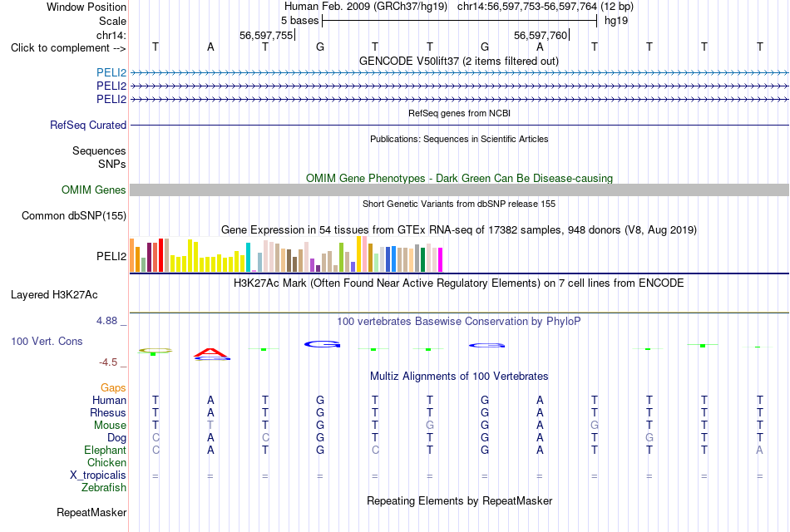
Task: Select the OMIM Genes track label
Action: 94,190
